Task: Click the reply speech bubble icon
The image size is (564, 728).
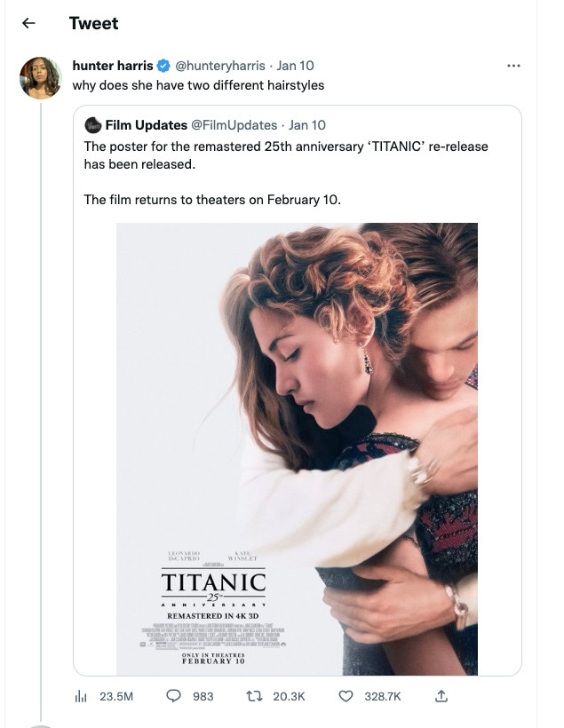Action: 175,697
